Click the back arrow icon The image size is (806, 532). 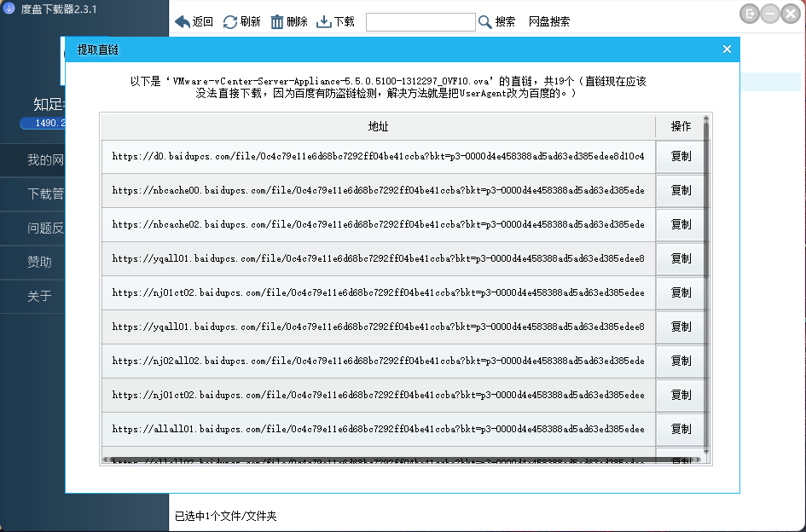[182, 21]
